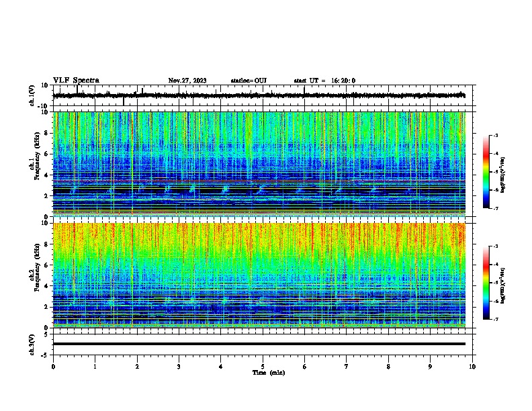The image size is (532, 411).
Task: Click time-axis tick label "6"
Action: (305, 367)
